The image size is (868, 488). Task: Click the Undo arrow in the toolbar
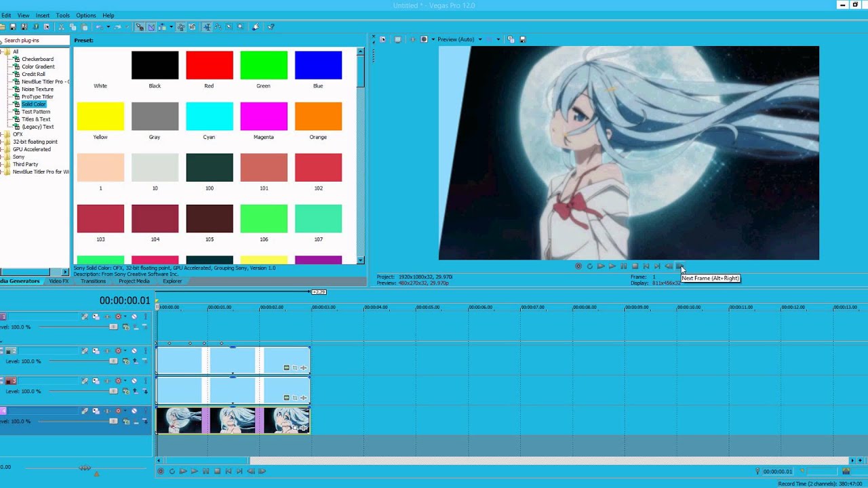click(99, 27)
